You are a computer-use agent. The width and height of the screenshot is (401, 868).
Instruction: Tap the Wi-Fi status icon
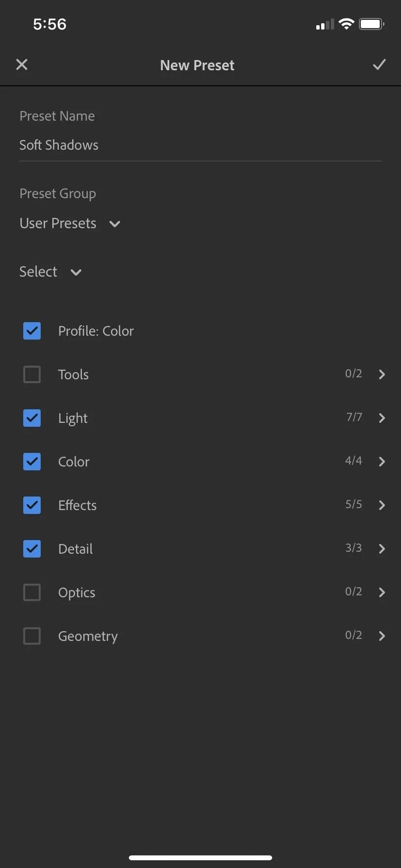(x=346, y=24)
